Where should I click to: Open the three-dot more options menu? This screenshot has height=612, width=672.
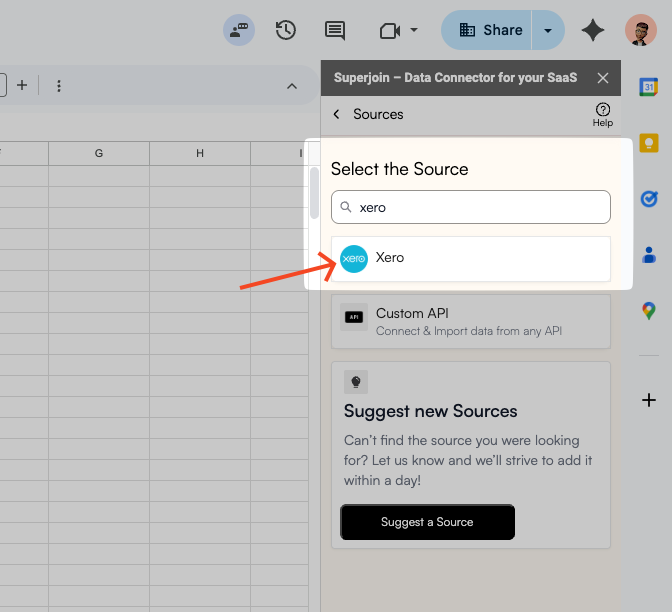coord(59,86)
